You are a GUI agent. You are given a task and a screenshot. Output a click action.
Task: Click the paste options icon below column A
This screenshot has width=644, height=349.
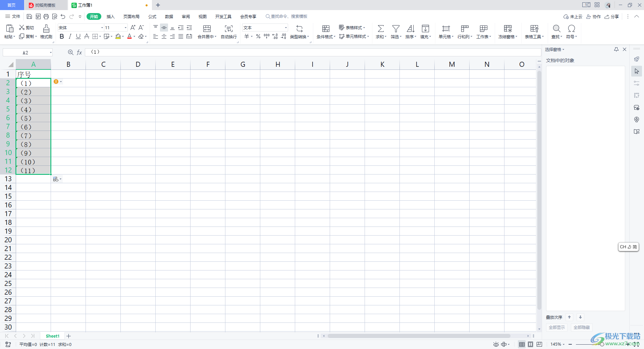(56, 179)
